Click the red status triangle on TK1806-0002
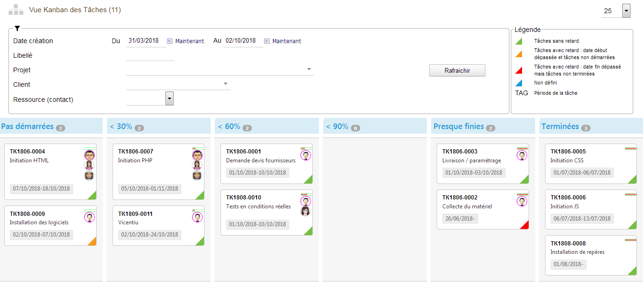 pos(525,225)
